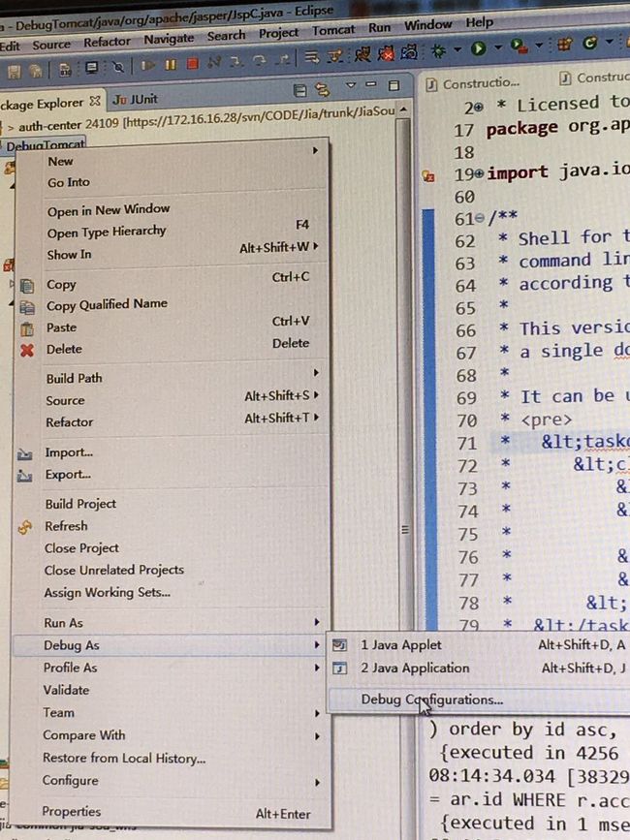The height and width of the screenshot is (840, 630).
Task: Click the Copy context menu entry
Action: [172, 283]
